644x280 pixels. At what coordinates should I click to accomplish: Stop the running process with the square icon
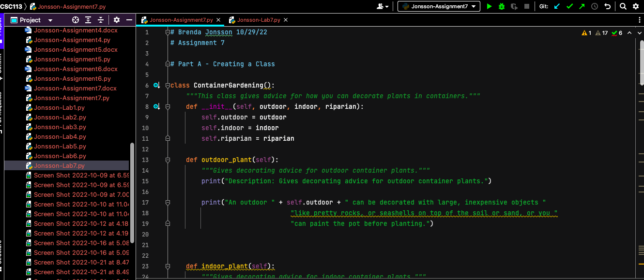pyautogui.click(x=526, y=6)
